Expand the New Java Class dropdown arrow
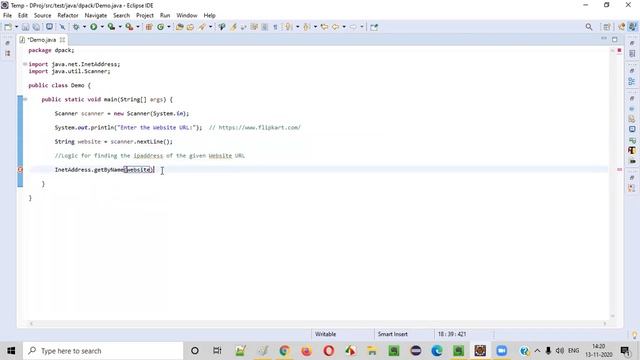The height and width of the screenshot is (360, 640). click(x=169, y=27)
